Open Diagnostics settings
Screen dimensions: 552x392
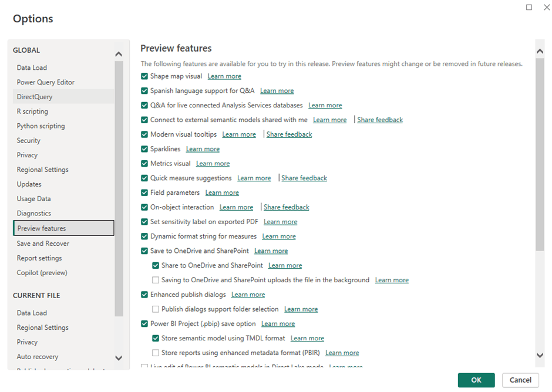tap(63, 213)
